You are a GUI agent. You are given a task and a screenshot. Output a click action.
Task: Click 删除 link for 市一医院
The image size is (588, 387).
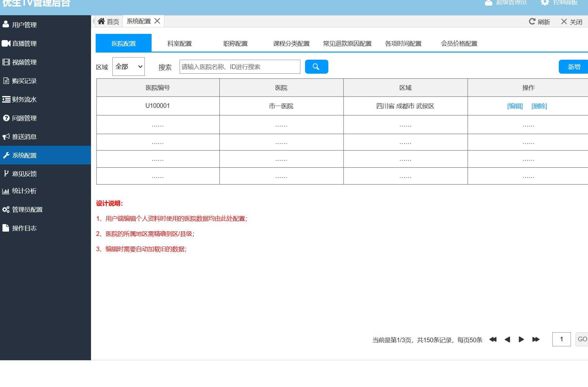pos(539,106)
